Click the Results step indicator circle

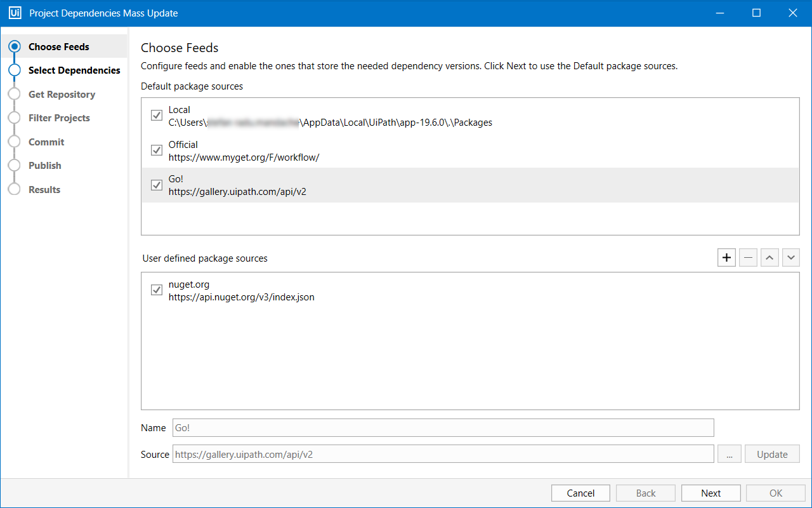pos(14,189)
